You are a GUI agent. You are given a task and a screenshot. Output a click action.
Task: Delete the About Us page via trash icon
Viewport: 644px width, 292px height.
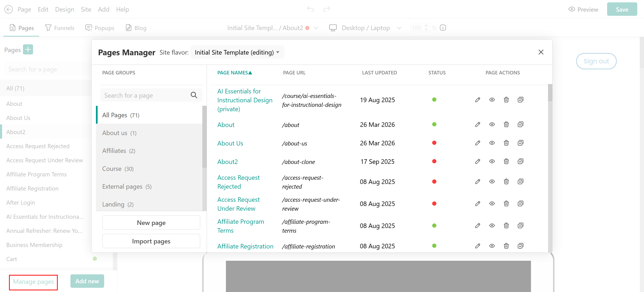pos(506,143)
